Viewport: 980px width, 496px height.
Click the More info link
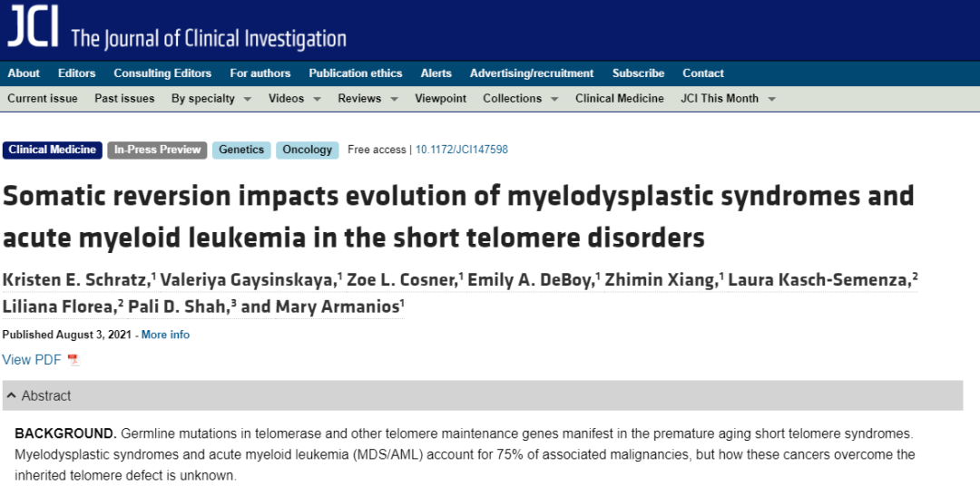(165, 335)
